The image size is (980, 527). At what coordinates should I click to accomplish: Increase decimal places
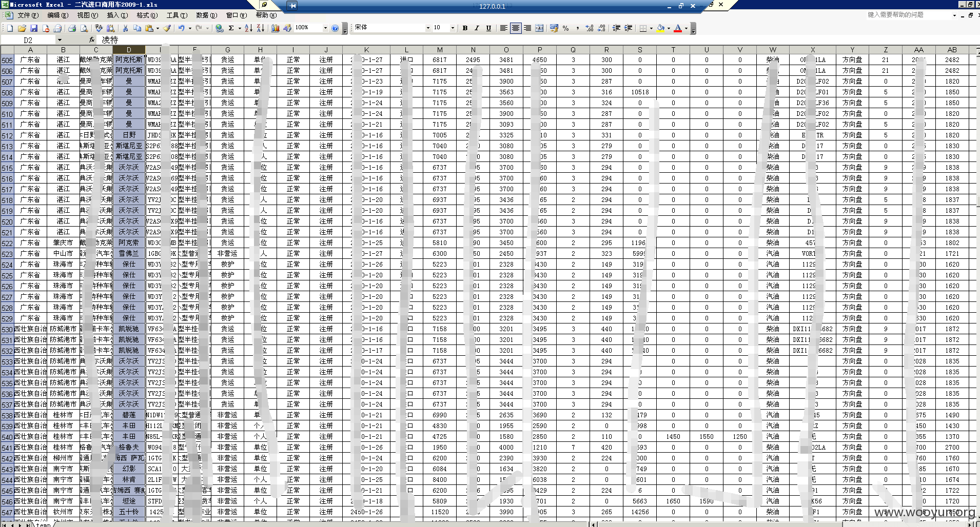point(590,28)
